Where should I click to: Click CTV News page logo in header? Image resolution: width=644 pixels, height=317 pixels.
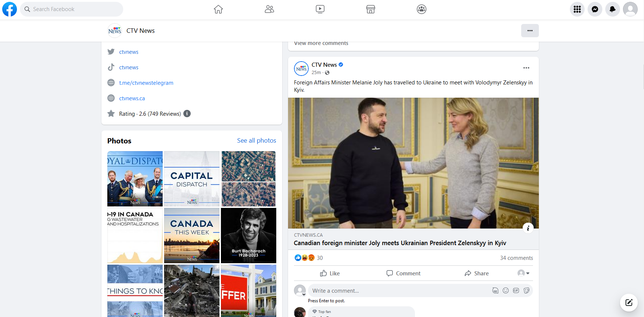pos(115,31)
